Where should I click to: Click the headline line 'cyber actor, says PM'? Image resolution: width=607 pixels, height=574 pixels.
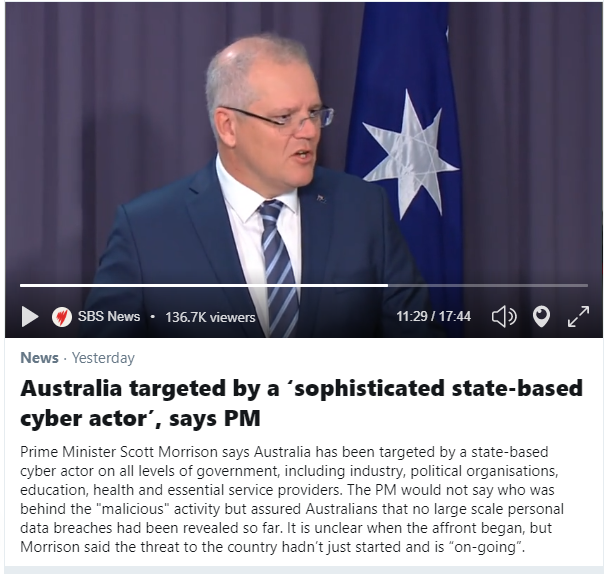pyautogui.click(x=140, y=418)
